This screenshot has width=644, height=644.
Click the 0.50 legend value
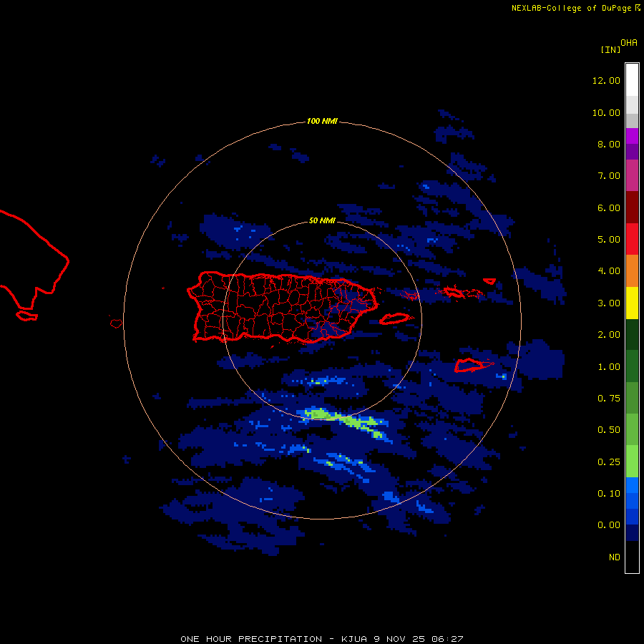[x=609, y=430]
